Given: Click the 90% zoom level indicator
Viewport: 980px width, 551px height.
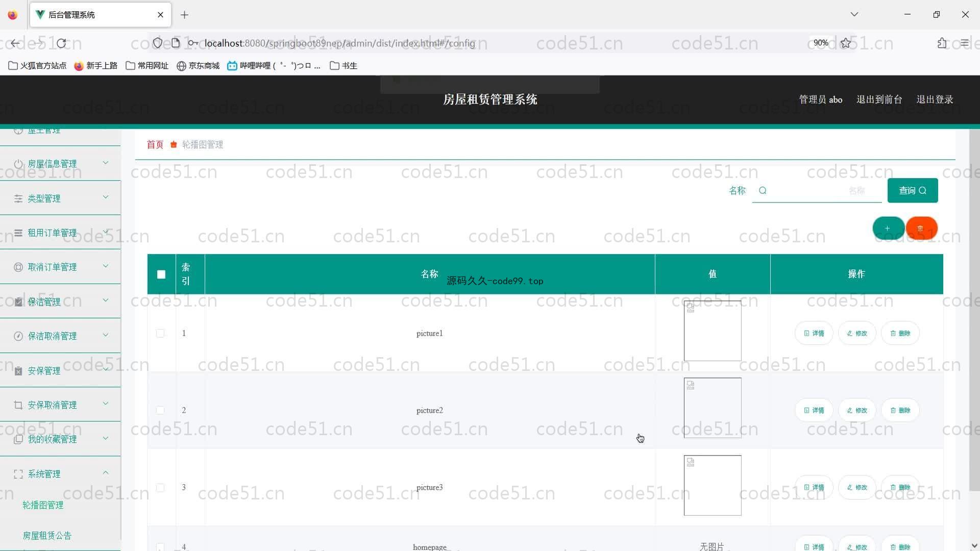Looking at the screenshot, I should (821, 43).
